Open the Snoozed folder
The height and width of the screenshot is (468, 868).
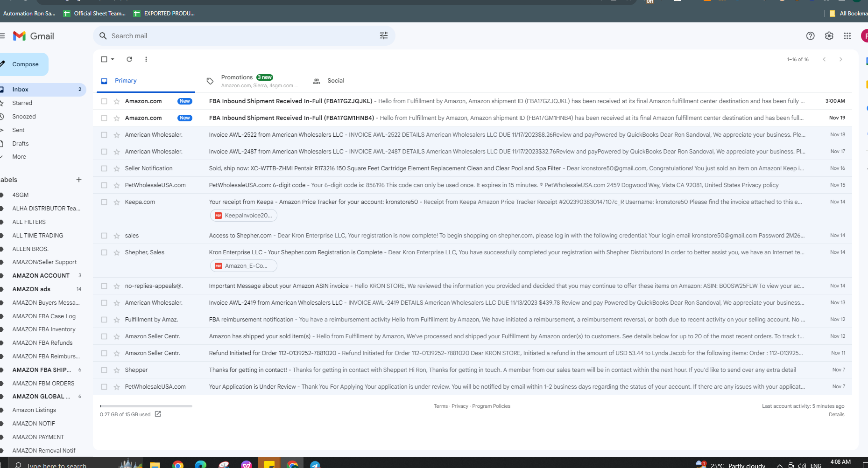point(24,117)
